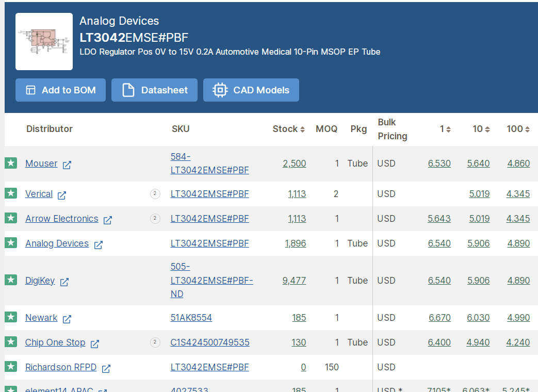This screenshot has width=538, height=392.
Task: Open Verical SKU LT3042EMSE#PBF link
Action: tap(209, 194)
